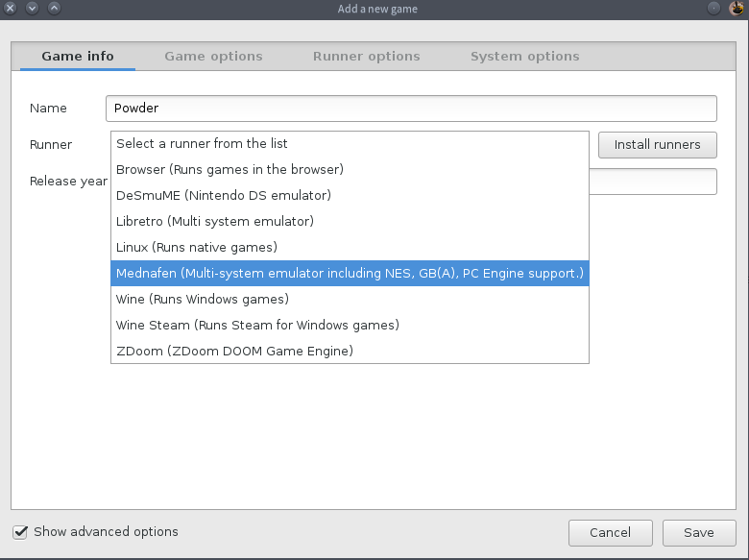Click the Save button
Image resolution: width=749 pixels, height=560 pixels.
pyautogui.click(x=698, y=533)
